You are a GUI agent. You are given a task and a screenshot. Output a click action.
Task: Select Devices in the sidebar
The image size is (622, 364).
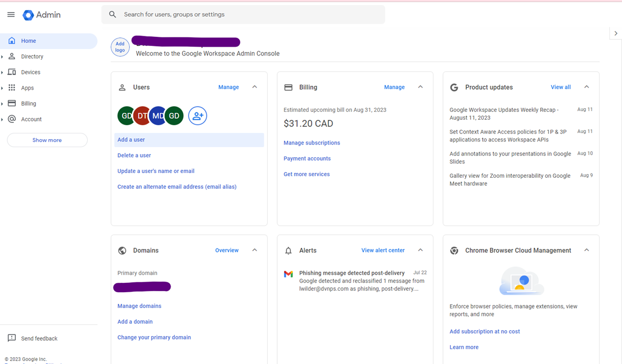31,72
